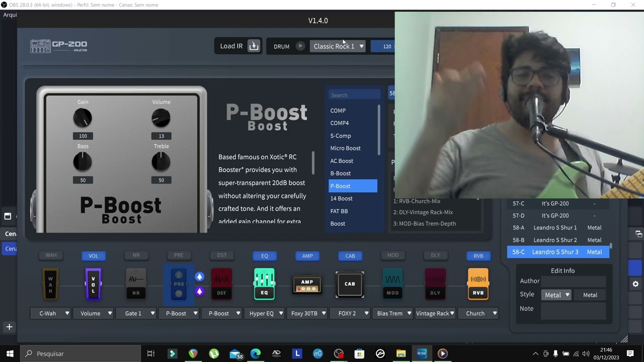Toggle the EQ module on or off
The width and height of the screenshot is (644, 362).
pyautogui.click(x=265, y=256)
